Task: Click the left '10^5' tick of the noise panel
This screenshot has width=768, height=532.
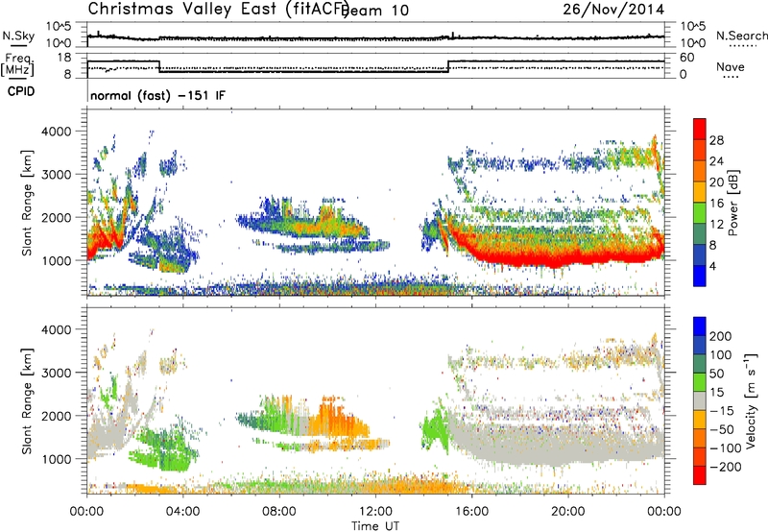Action: pos(59,26)
